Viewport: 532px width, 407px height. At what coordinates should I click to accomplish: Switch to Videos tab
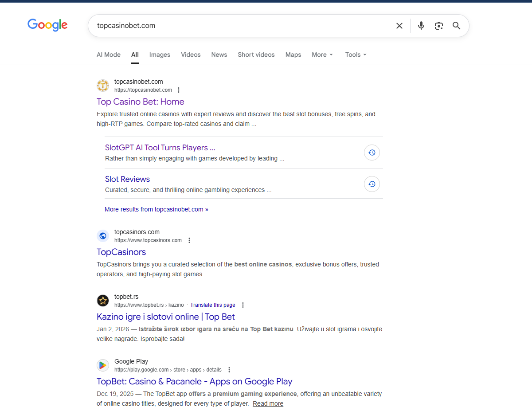[191, 55]
